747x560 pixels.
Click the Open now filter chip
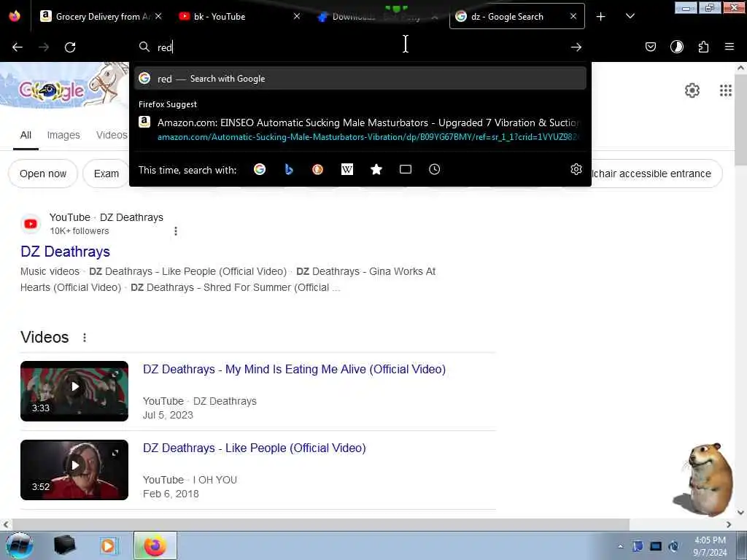tap(43, 174)
